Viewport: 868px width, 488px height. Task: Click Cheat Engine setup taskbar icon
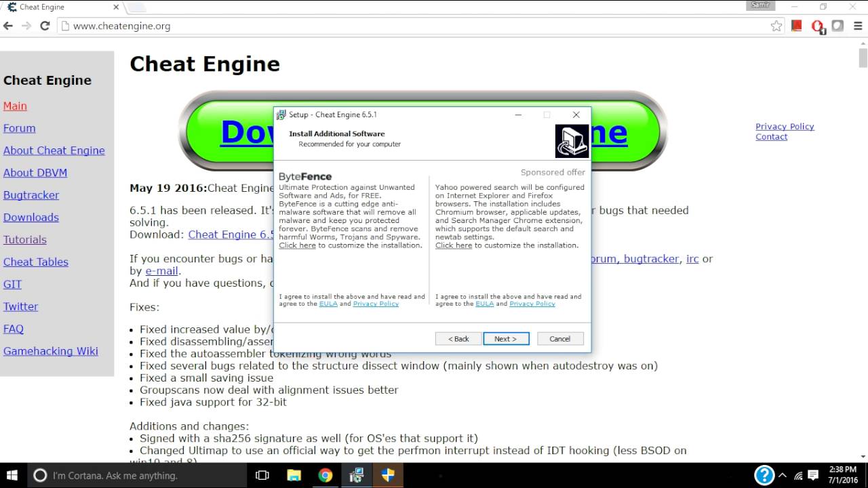coord(357,475)
